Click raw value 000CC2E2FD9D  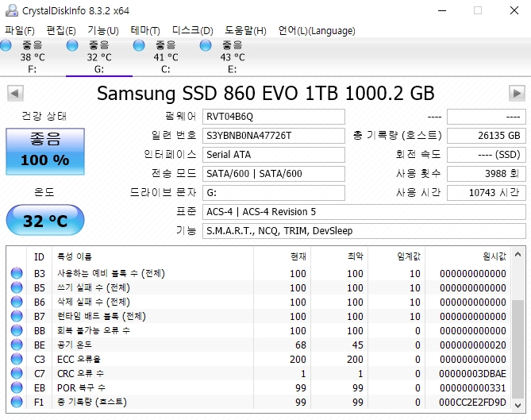472,402
